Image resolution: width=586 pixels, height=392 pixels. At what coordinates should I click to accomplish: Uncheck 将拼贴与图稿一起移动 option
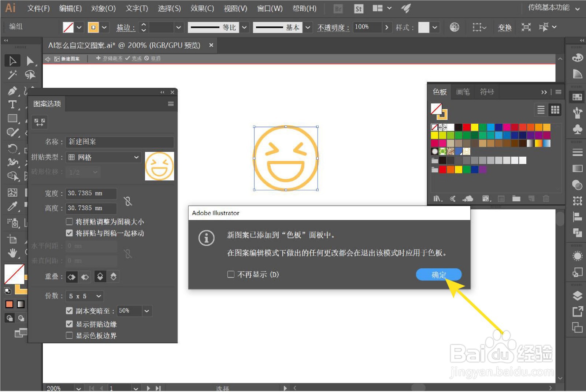point(69,233)
